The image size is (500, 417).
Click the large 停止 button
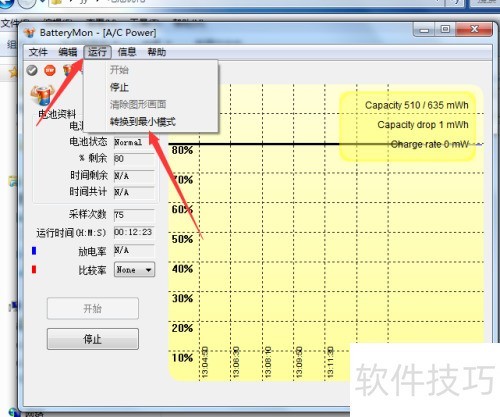[93, 339]
